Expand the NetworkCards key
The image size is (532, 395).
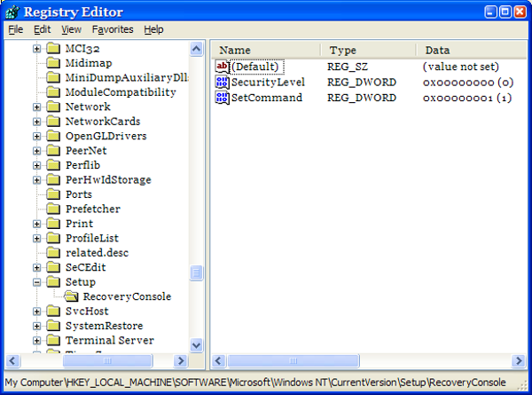pos(36,122)
